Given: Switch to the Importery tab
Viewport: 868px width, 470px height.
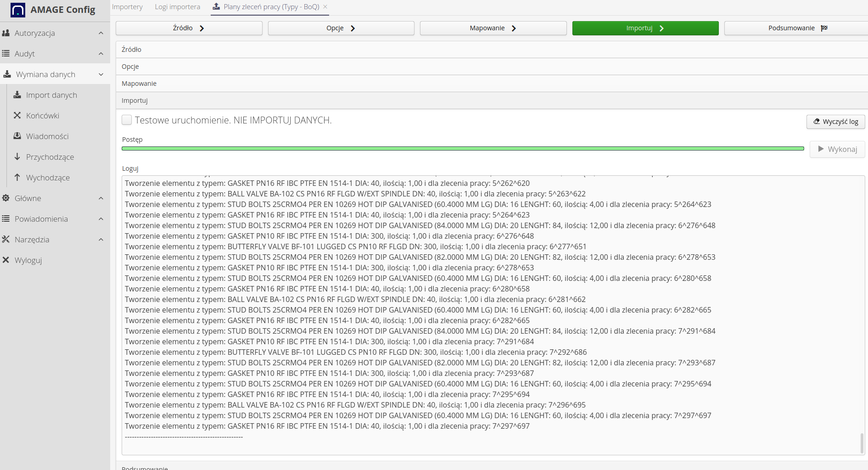Looking at the screenshot, I should pyautogui.click(x=127, y=7).
